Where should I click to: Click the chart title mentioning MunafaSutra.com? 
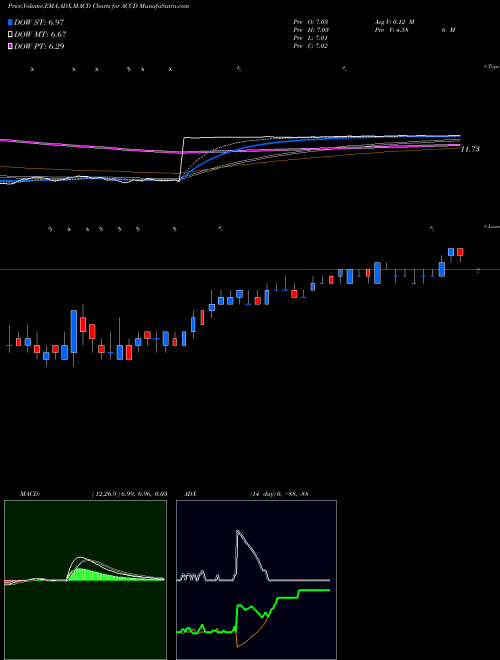pos(98,6)
